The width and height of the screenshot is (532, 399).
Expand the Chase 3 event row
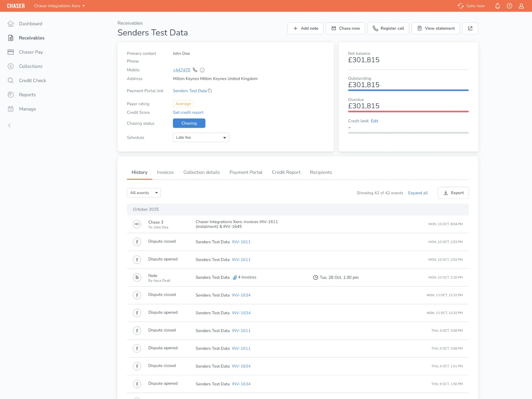(298, 224)
